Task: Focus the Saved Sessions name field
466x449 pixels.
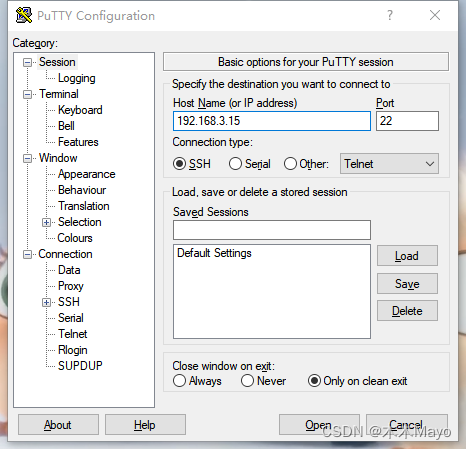Action: [272, 230]
